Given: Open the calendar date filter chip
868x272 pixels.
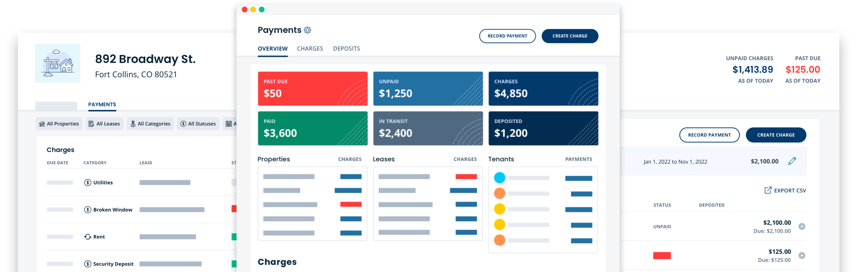Looking at the screenshot, I should point(230,124).
